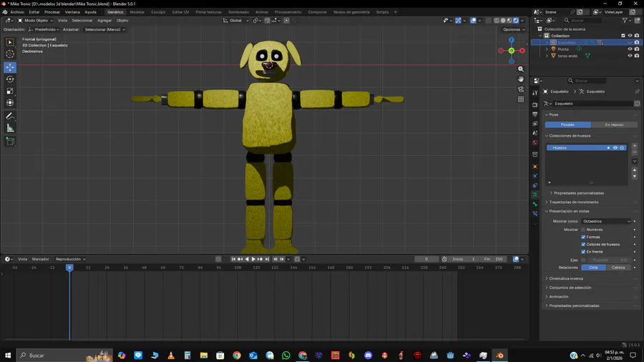Pick the Measure tool
Image resolution: width=644 pixels, height=362 pixels.
[x=10, y=128]
